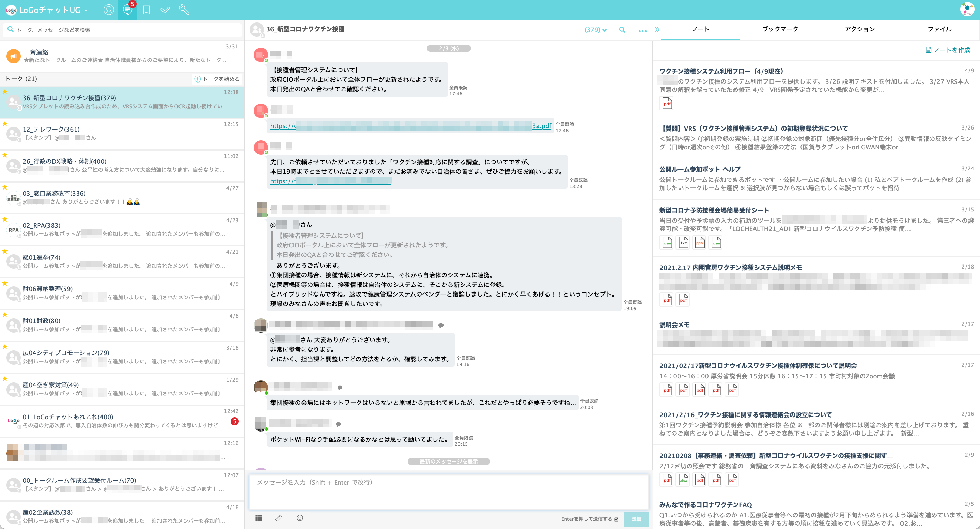Open note 公開ルーム参加ボット ヘルプ

(816, 179)
